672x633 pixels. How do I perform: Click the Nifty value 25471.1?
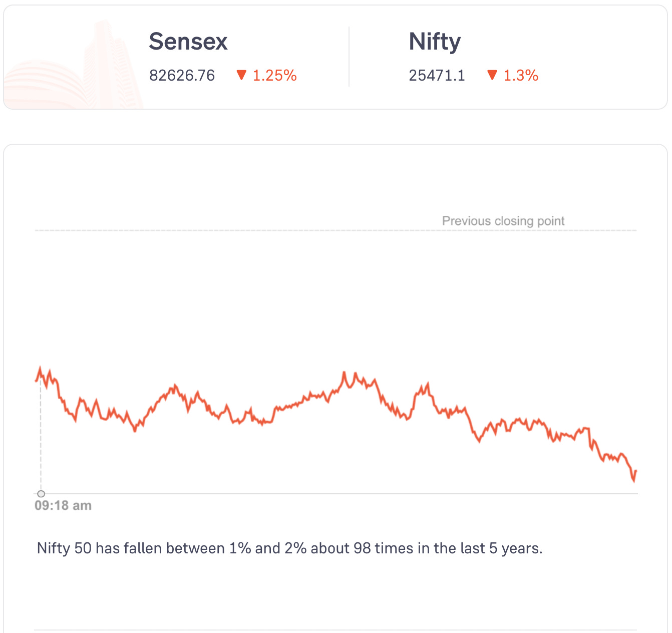[437, 76]
